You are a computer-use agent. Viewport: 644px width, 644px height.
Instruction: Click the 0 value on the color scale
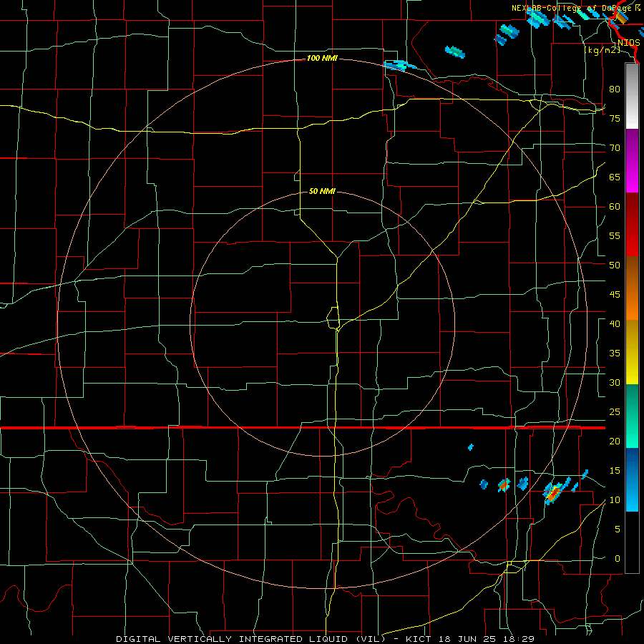click(618, 559)
